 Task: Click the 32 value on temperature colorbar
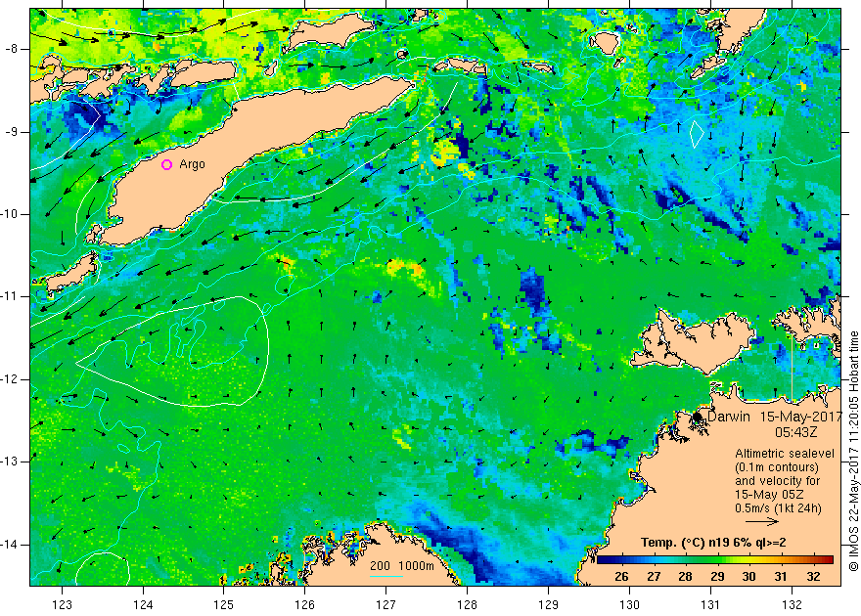tap(813, 577)
